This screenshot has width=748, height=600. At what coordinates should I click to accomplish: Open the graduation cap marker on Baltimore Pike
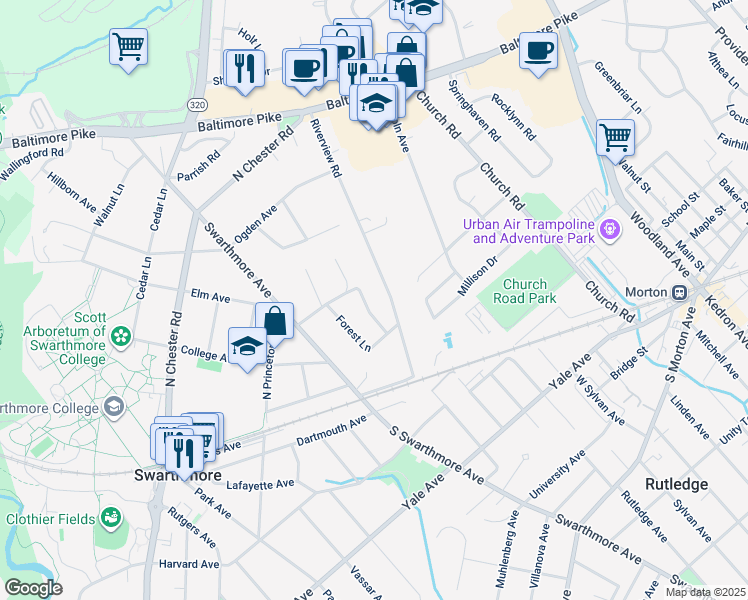[376, 103]
